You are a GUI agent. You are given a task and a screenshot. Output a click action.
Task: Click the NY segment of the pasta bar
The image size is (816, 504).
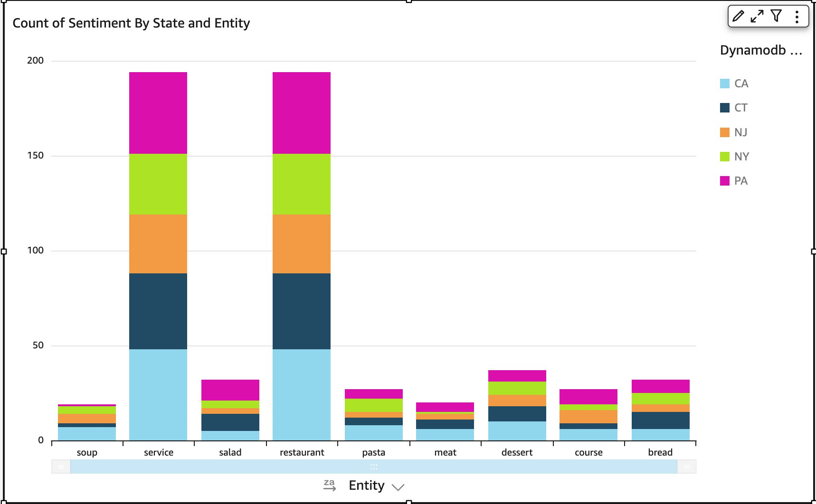374,405
